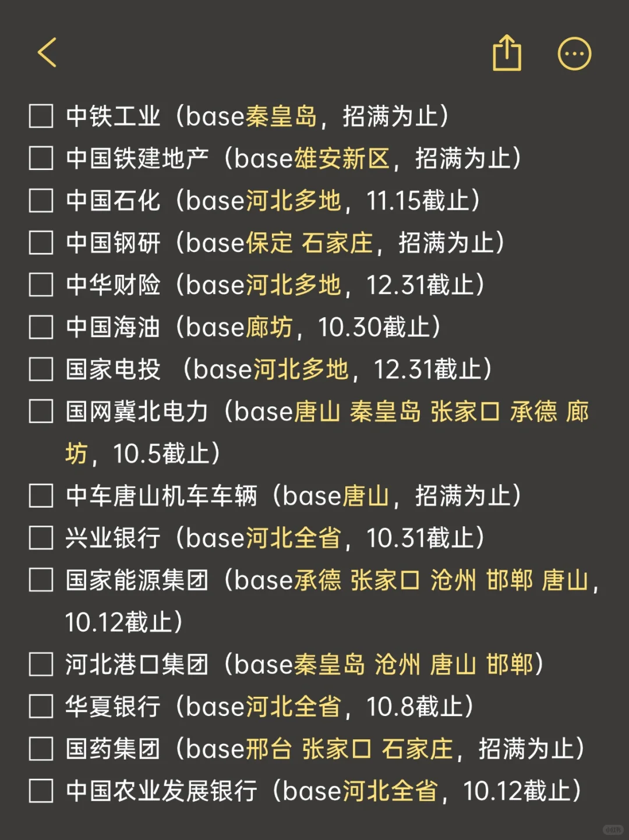Open the share icon
The height and width of the screenshot is (840, 629).
(x=507, y=53)
